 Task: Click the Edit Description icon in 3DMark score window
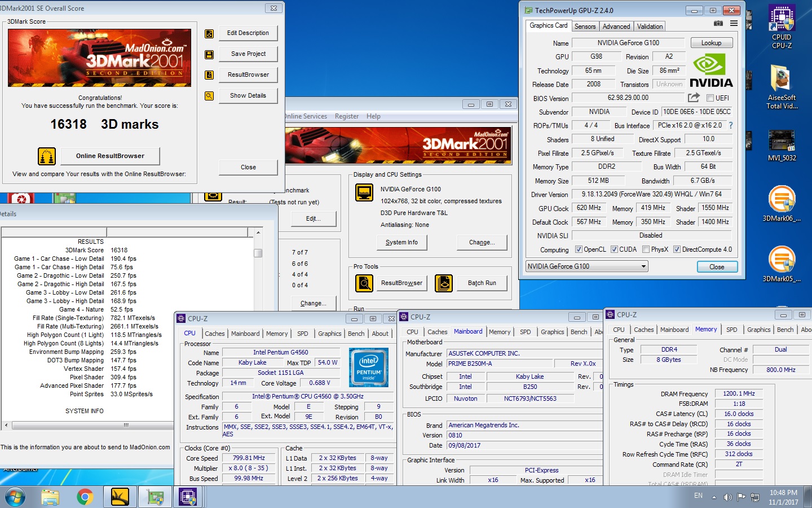(x=209, y=33)
